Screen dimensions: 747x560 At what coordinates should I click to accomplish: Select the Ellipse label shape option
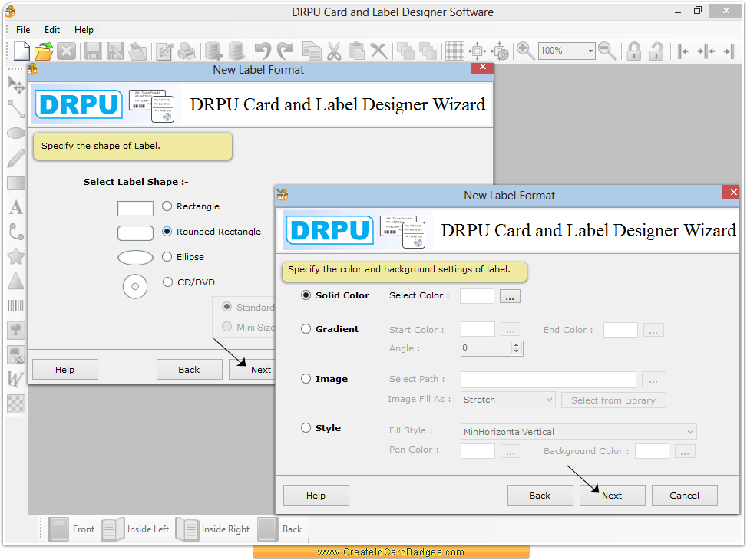(167, 257)
